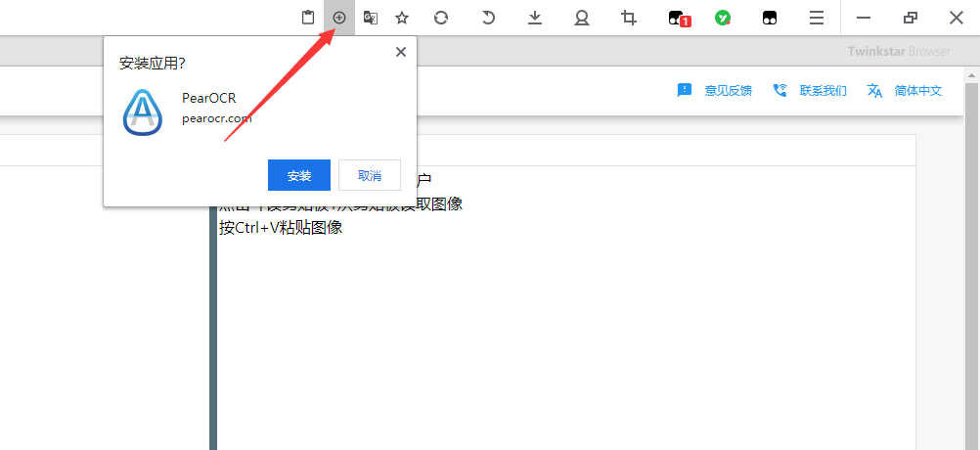This screenshot has height=450, width=980.
Task: Open the browser hamburger menu
Action: click(x=816, y=18)
